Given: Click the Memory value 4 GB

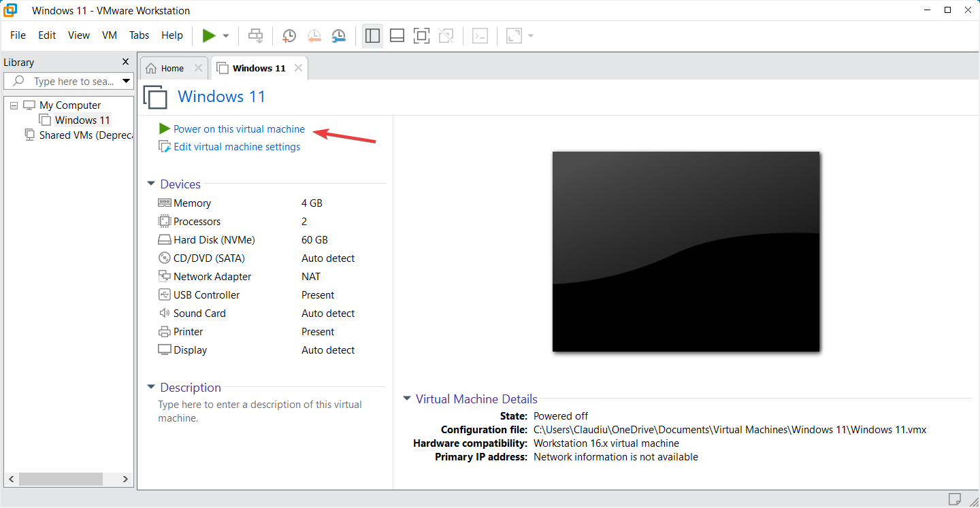Looking at the screenshot, I should (312, 203).
